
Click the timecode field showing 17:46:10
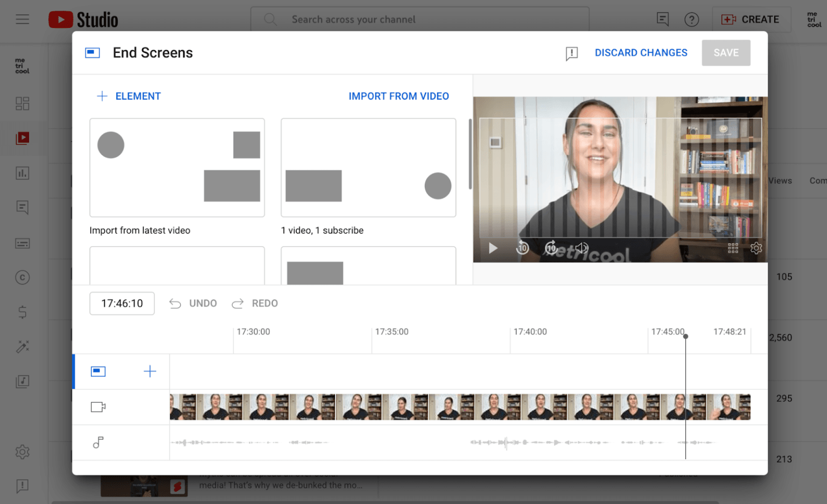[122, 303]
